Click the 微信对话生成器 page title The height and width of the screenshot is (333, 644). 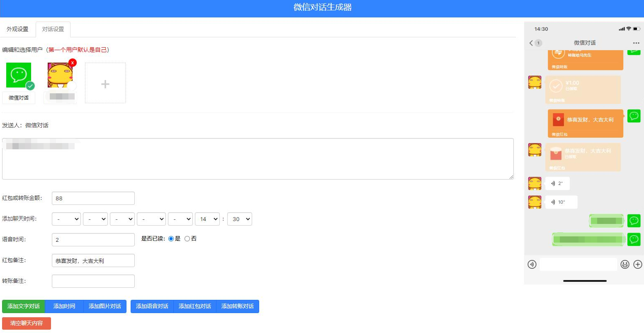click(x=323, y=7)
